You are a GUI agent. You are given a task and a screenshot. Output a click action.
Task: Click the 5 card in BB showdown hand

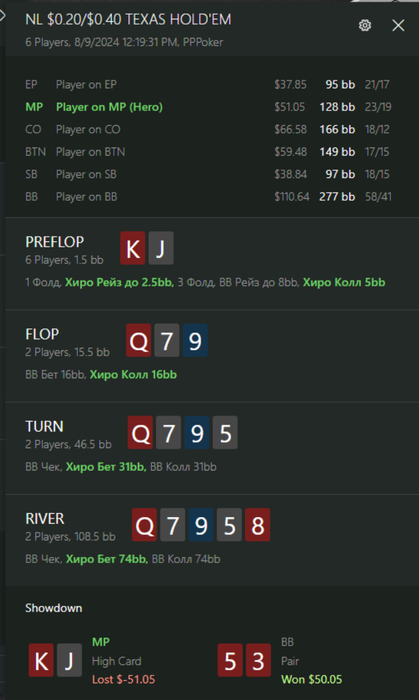[230, 660]
